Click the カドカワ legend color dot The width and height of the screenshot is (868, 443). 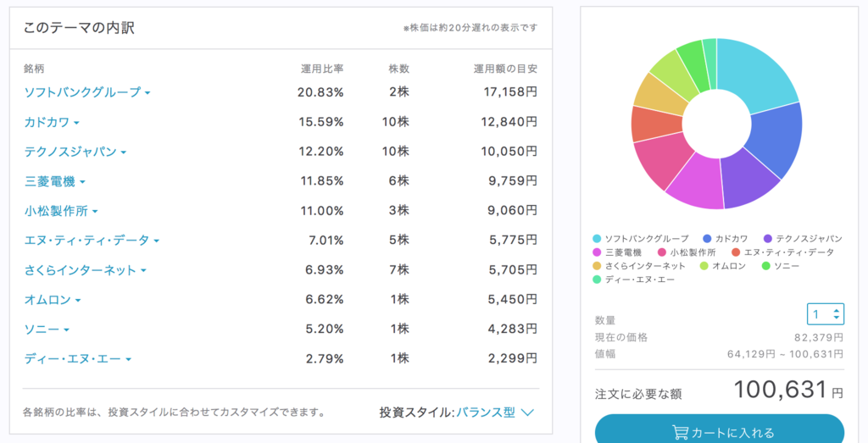[x=707, y=239]
